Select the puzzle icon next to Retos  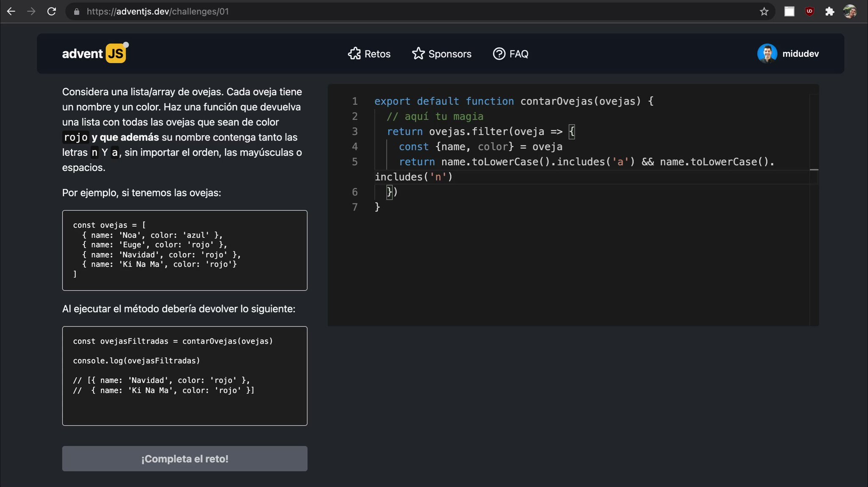click(355, 54)
